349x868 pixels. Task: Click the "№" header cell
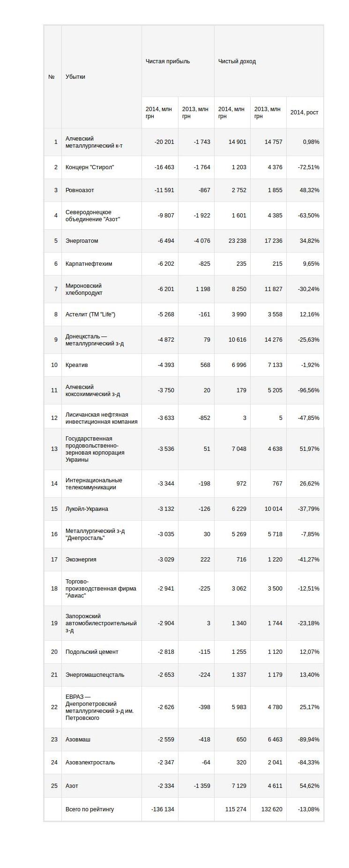click(x=52, y=77)
